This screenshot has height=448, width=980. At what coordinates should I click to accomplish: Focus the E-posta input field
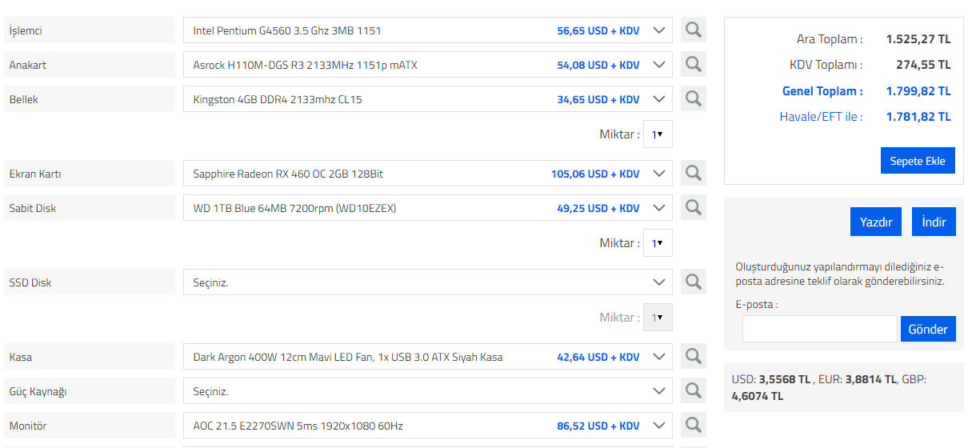[819, 329]
